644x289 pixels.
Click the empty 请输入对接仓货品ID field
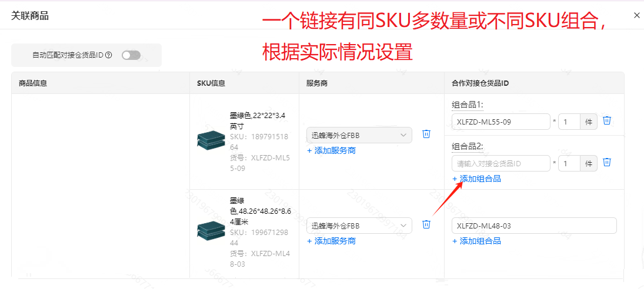coord(501,163)
